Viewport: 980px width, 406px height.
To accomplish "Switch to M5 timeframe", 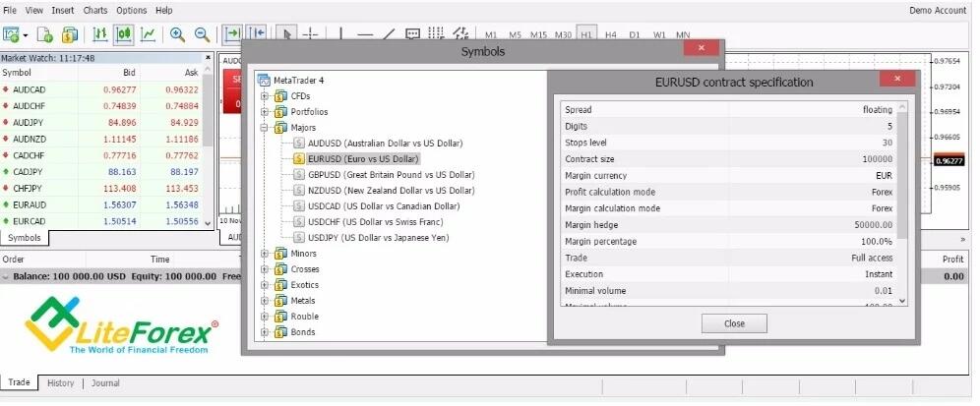I will 515,35.
